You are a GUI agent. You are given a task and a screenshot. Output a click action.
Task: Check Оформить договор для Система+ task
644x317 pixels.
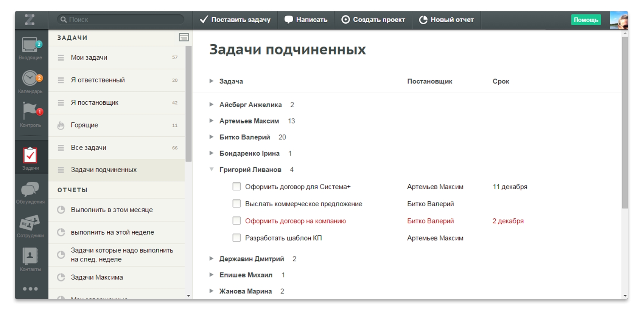point(236,186)
